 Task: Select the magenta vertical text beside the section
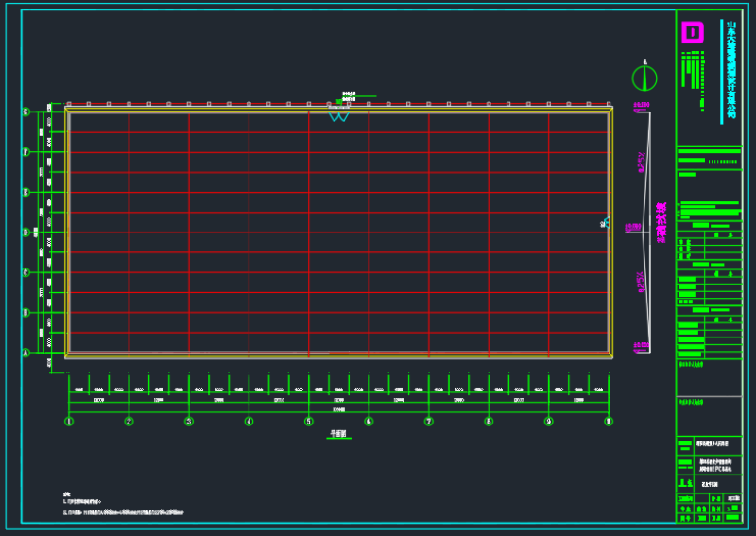click(661, 223)
